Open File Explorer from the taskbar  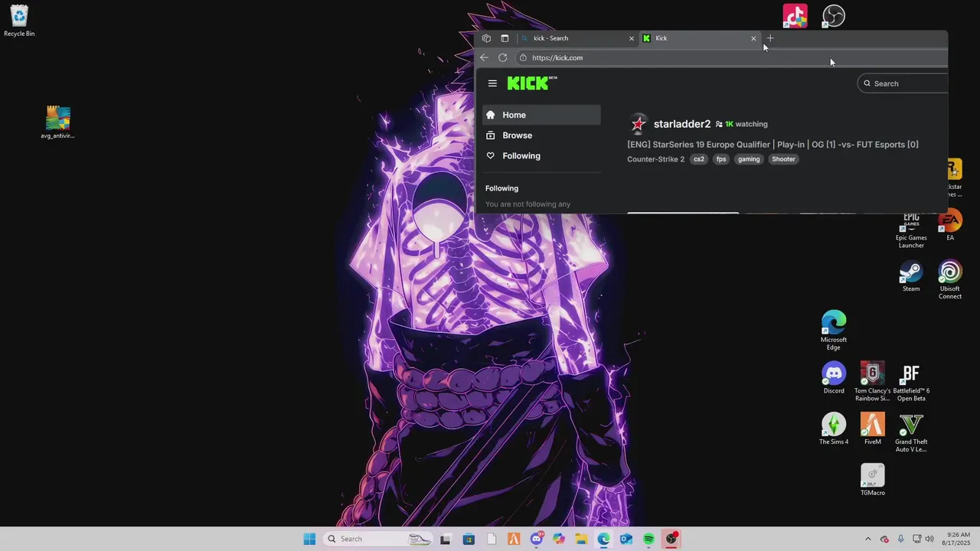[581, 539]
